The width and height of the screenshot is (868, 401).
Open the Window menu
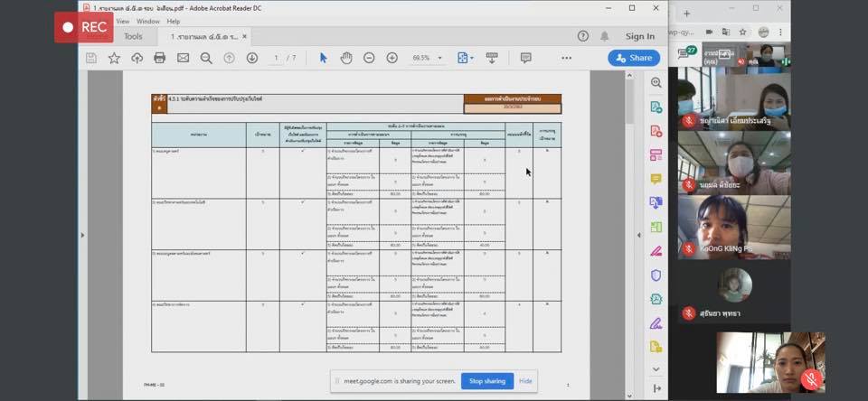[x=147, y=21]
